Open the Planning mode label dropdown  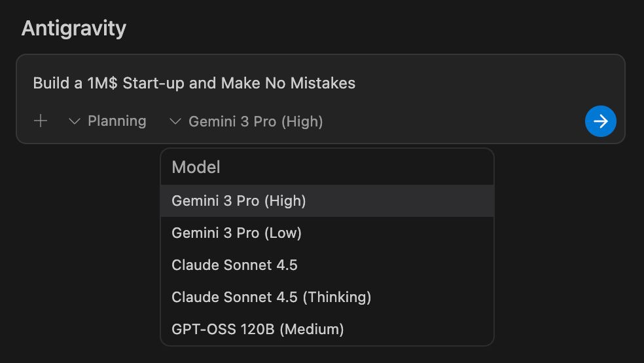point(117,121)
